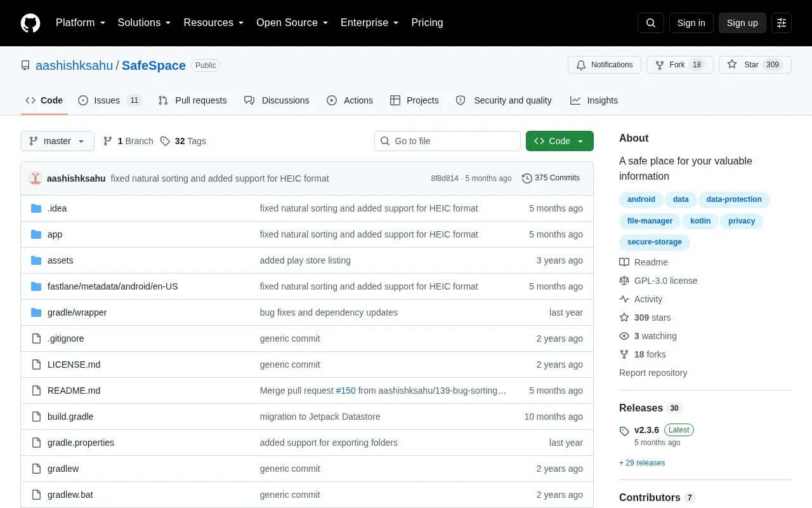Expand the Resources menu
Screen dimensions: 812x508
pyautogui.click(x=214, y=23)
